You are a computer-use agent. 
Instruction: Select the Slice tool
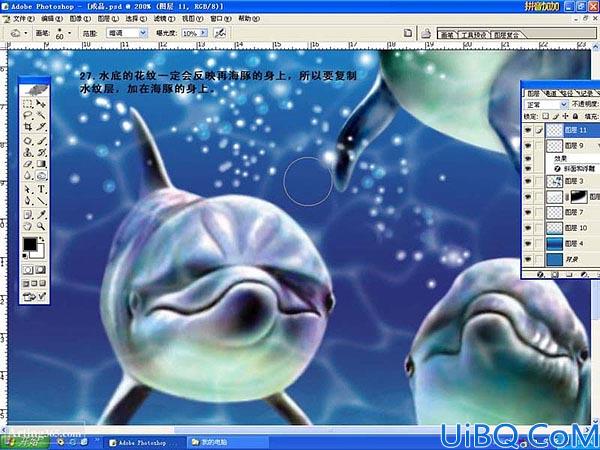(41, 126)
